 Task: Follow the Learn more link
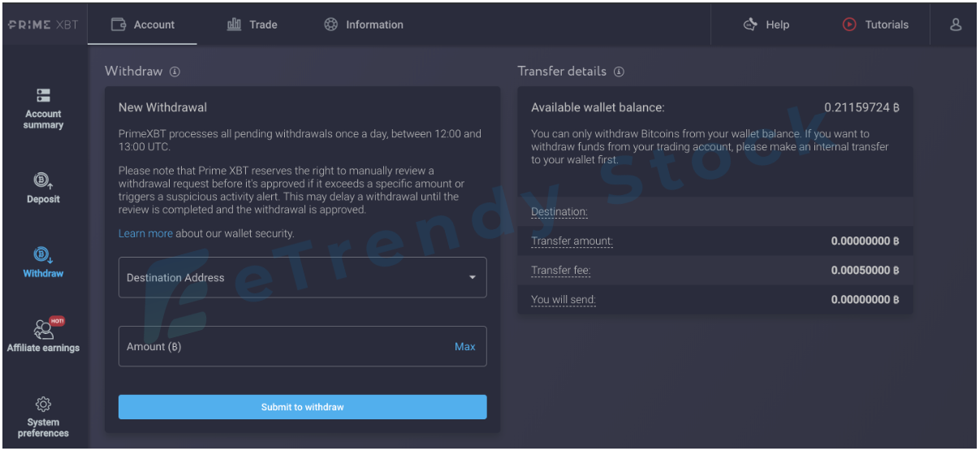point(145,233)
